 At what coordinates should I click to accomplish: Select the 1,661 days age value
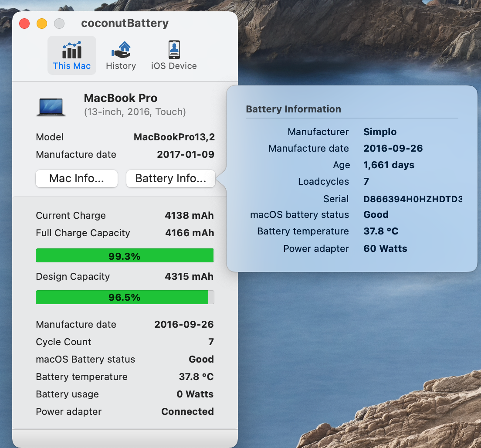click(389, 165)
